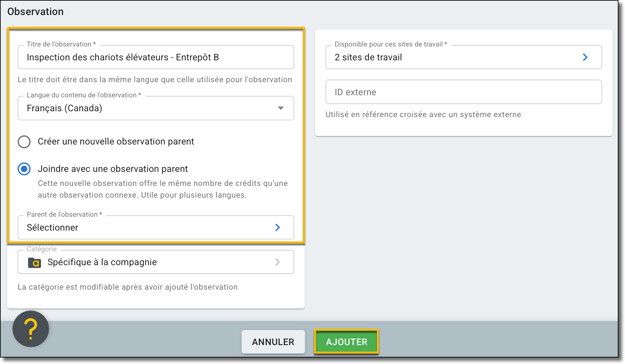The width and height of the screenshot is (625, 364).
Task: Click the 'Joindre avec une observation parent' label text
Action: click(x=113, y=169)
